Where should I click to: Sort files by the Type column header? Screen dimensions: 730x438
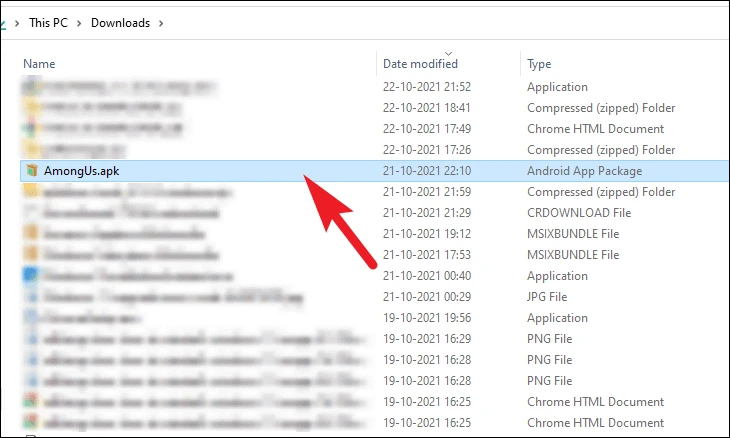click(539, 64)
